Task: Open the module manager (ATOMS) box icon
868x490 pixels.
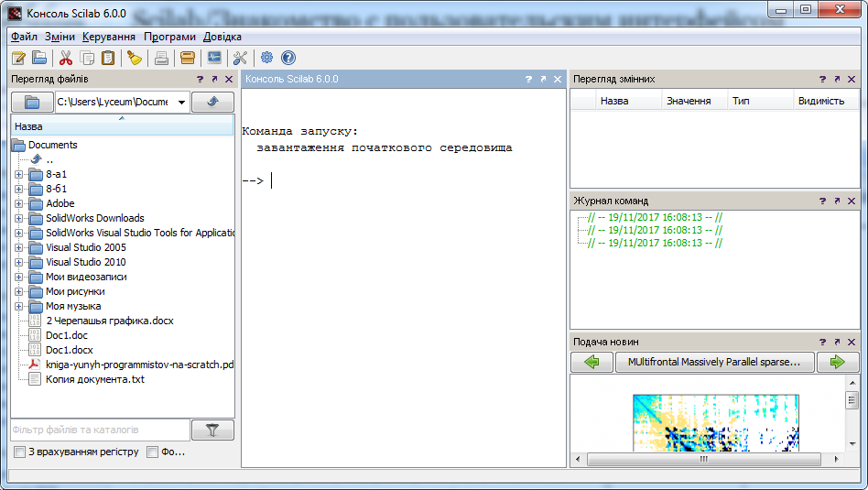Action: point(188,58)
